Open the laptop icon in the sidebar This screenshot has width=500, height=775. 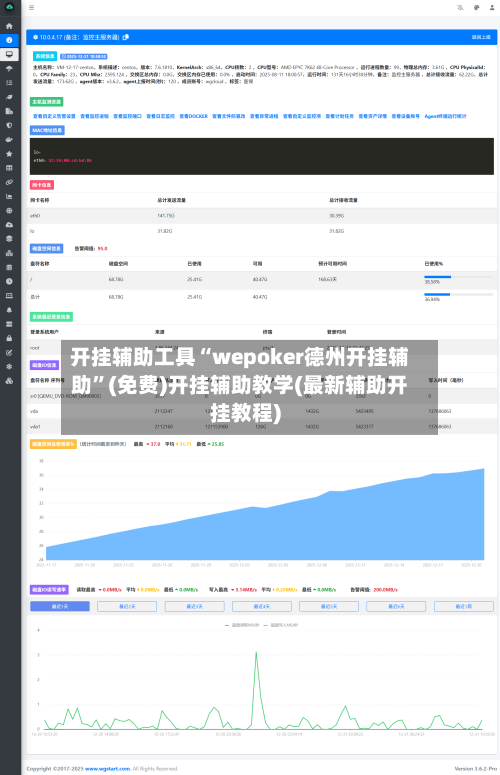tap(9, 296)
